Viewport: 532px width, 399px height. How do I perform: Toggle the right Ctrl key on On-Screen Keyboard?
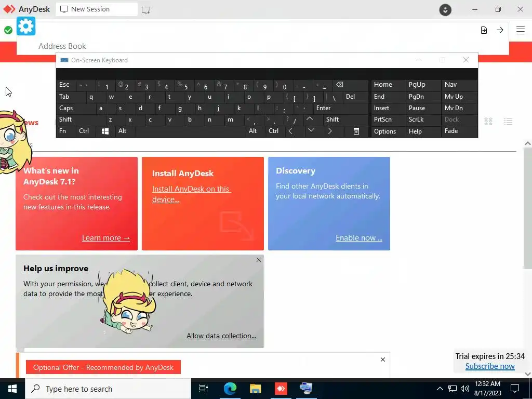click(275, 131)
